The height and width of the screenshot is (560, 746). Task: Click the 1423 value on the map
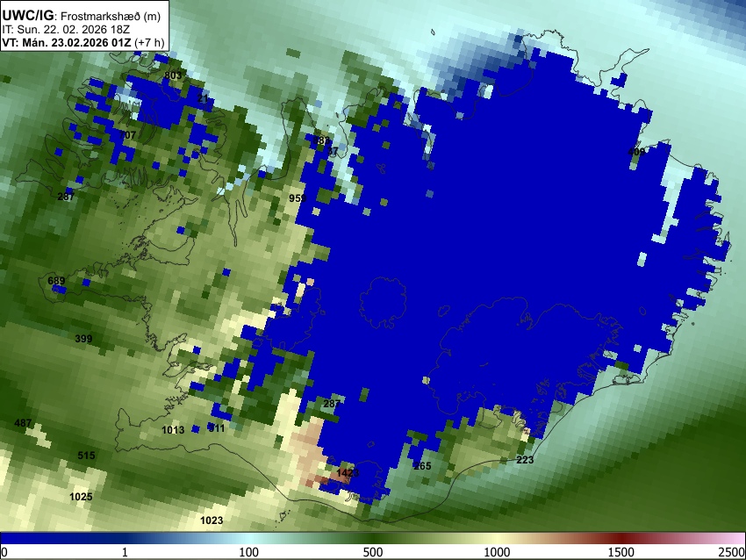click(x=348, y=473)
